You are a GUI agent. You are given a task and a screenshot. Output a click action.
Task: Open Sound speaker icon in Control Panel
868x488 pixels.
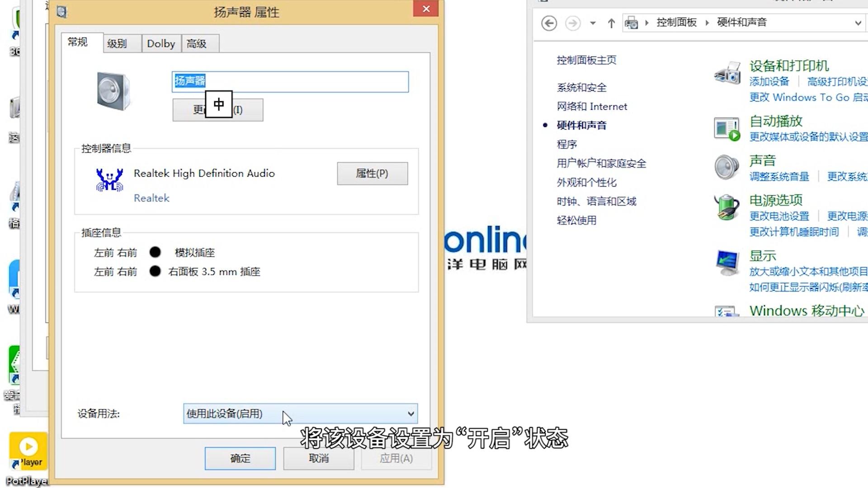726,167
